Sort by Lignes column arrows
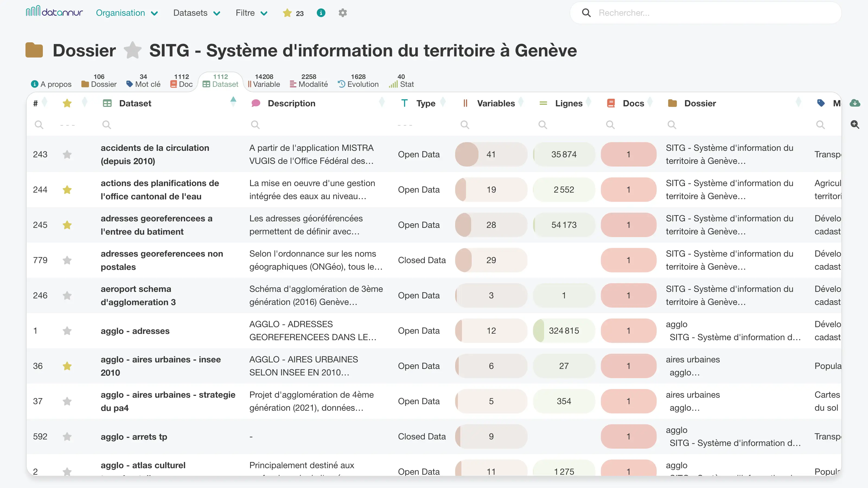 click(589, 102)
